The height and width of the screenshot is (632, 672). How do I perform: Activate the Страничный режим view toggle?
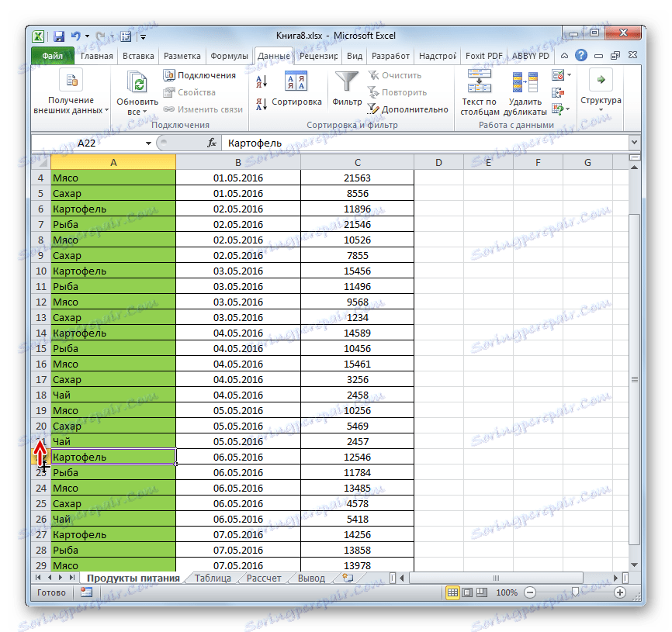coord(482,592)
